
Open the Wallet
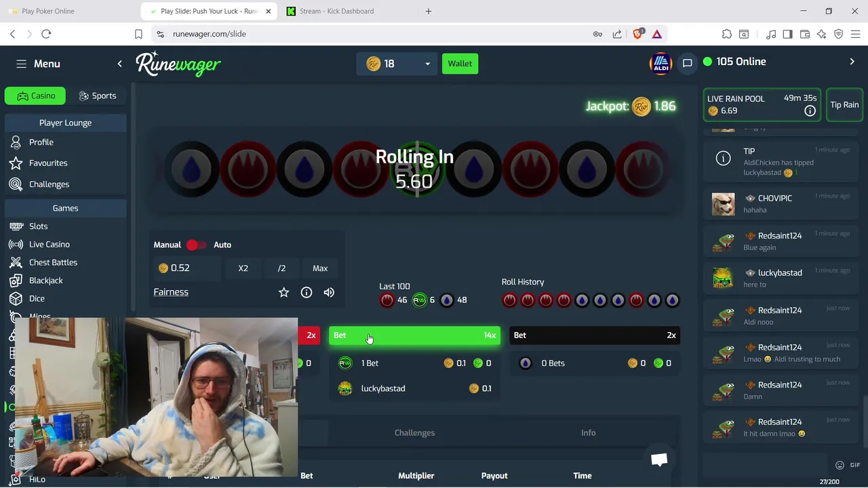(460, 64)
